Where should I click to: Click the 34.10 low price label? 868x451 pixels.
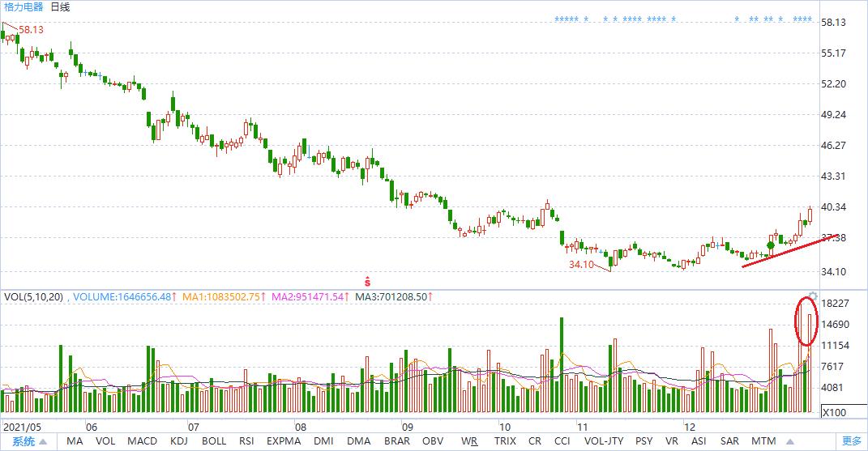tap(581, 265)
